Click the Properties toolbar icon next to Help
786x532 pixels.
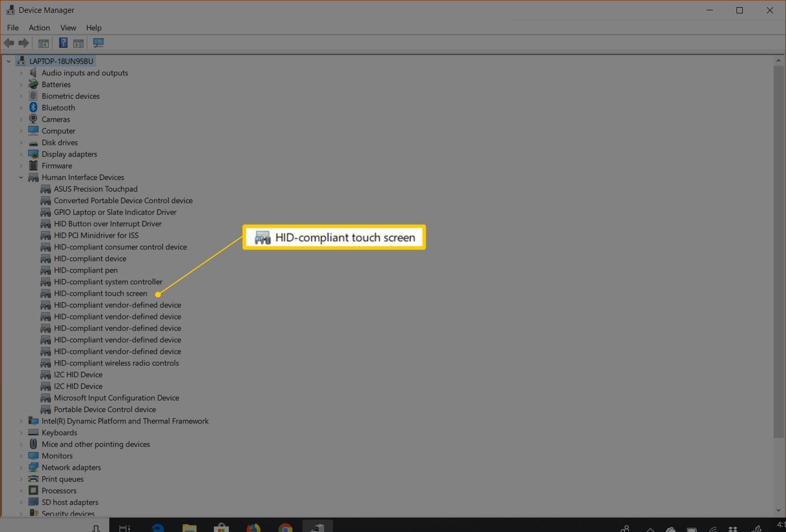78,43
